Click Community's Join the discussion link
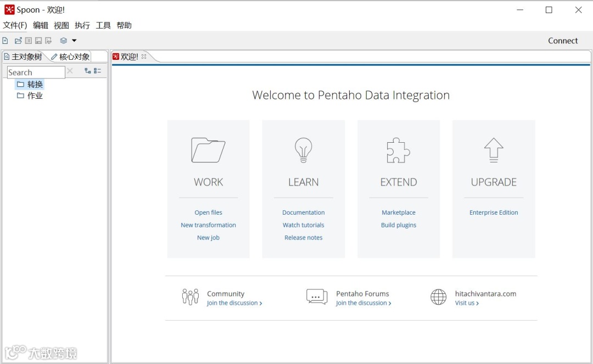593x364 pixels. pos(234,303)
